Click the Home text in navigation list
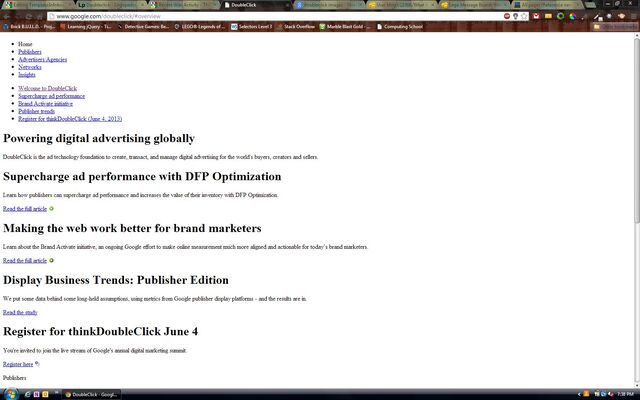The width and height of the screenshot is (640, 400). tap(25, 44)
